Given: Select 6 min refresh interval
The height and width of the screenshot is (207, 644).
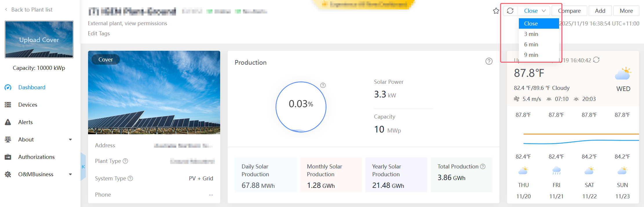Looking at the screenshot, I should [x=531, y=44].
